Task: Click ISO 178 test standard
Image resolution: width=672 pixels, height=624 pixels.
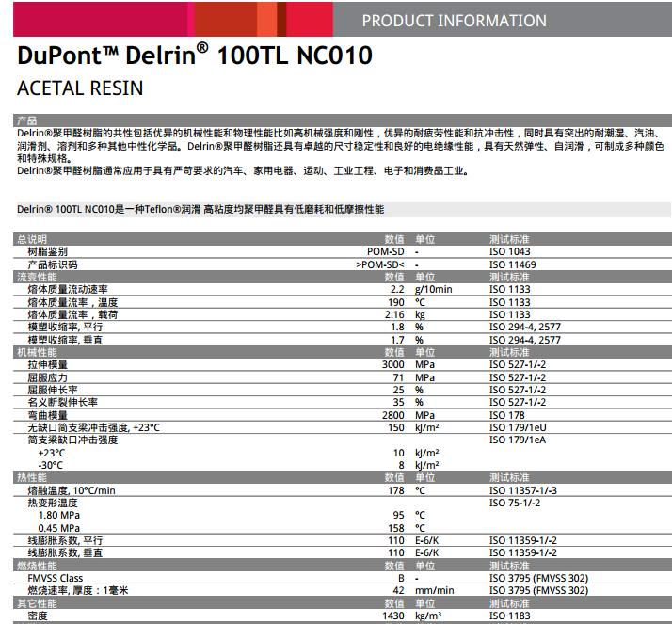Action: coord(507,415)
